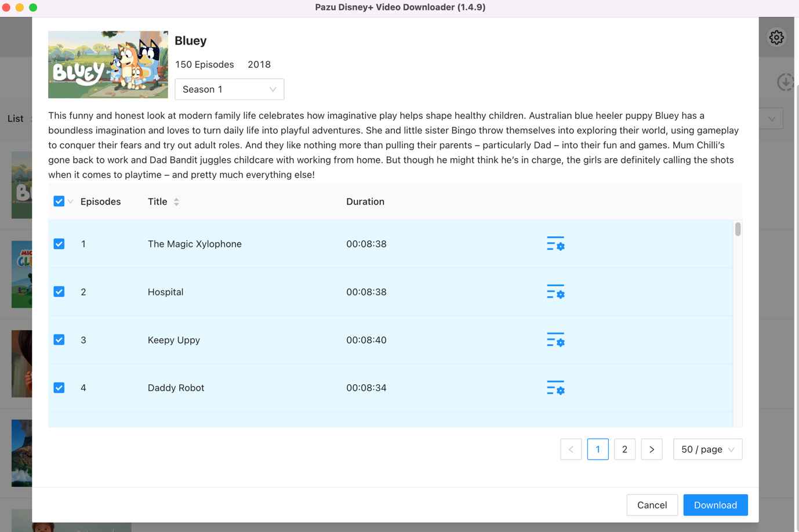
Task: Switch to page 2 of episodes
Action: [624, 449]
